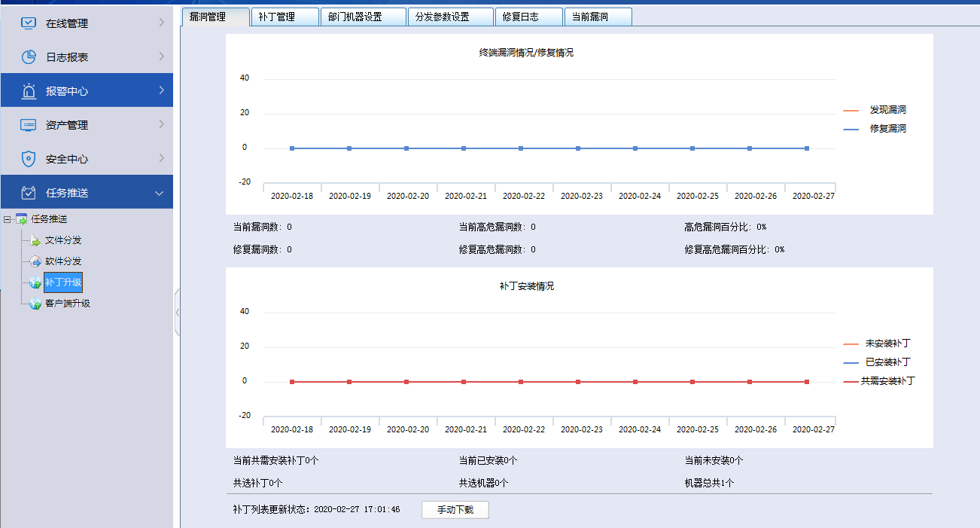
Task: Open the 报警中心 sidebar menu label
Action: pos(67,91)
